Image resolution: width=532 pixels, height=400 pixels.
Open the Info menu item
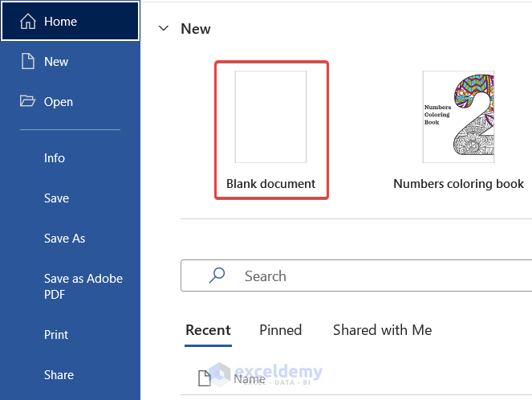pyautogui.click(x=55, y=158)
